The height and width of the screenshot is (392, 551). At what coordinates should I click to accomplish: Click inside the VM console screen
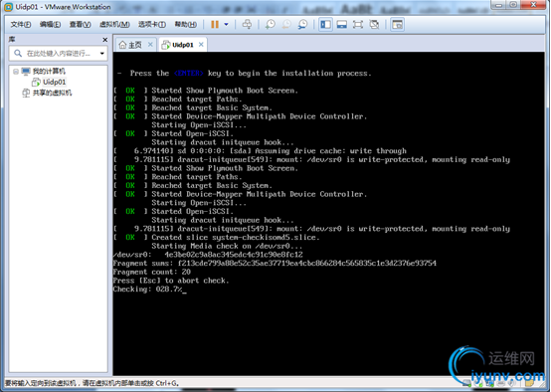pyautogui.click(x=328, y=213)
